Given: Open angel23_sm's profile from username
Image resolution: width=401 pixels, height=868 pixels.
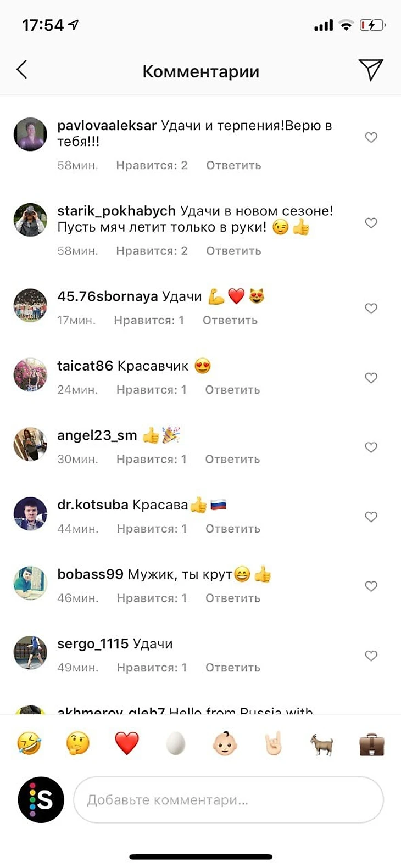Looking at the screenshot, I should [97, 435].
